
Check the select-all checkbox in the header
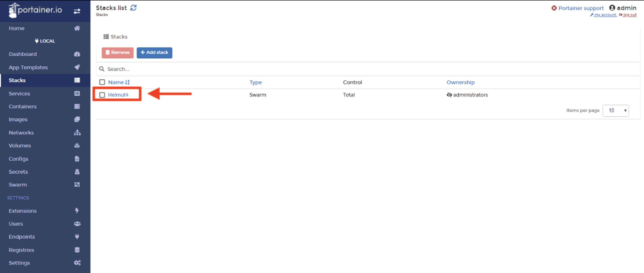tap(102, 82)
